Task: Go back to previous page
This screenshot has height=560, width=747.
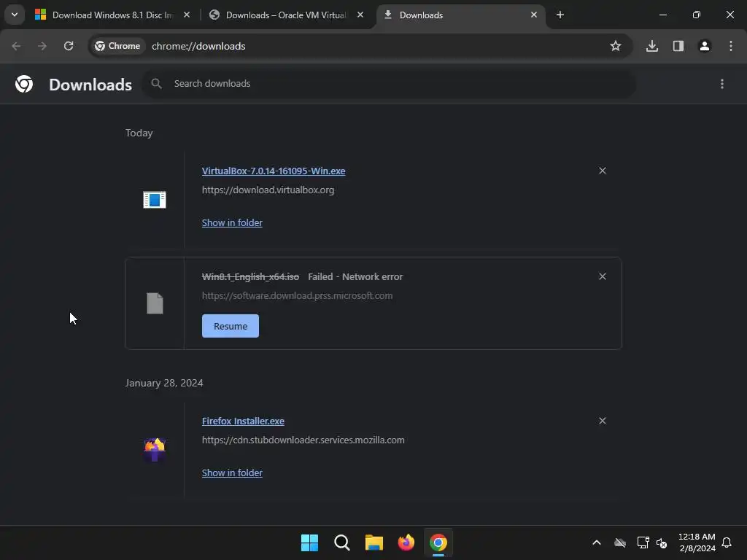Action: [x=16, y=46]
